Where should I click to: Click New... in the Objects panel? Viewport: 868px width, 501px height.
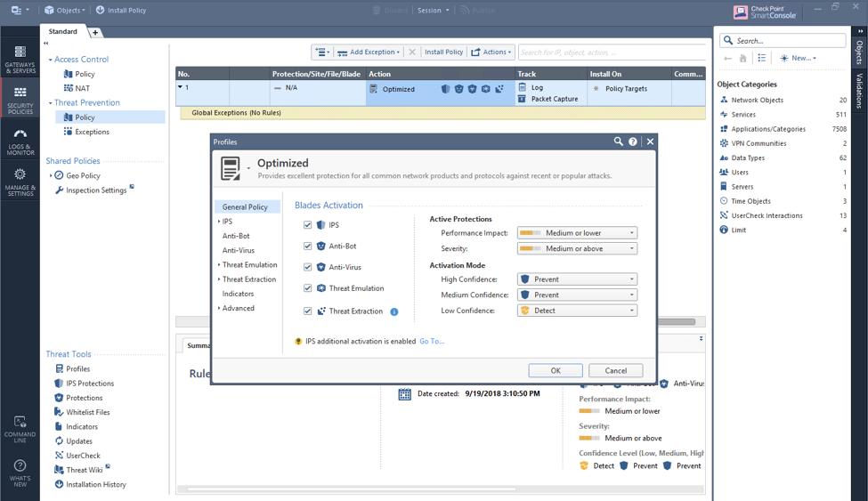pyautogui.click(x=798, y=58)
